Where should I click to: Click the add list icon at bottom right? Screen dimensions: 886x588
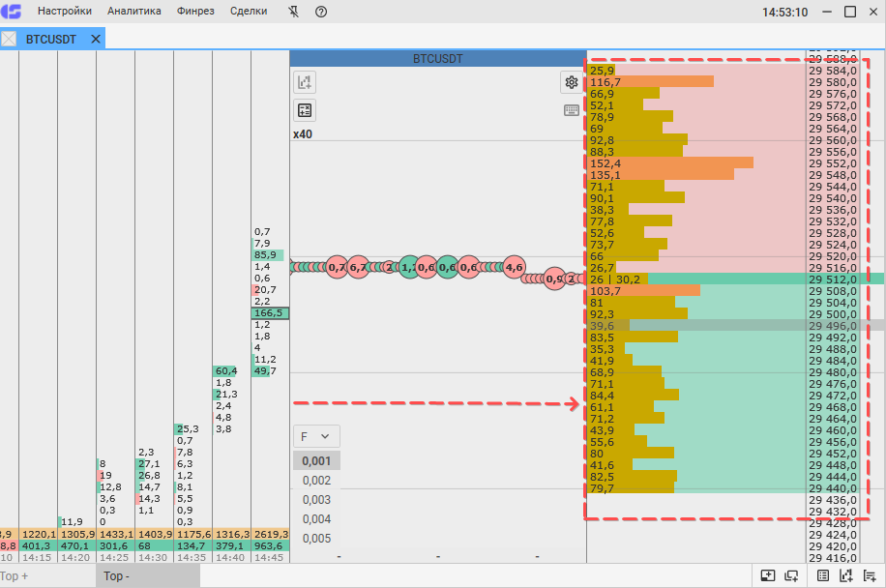click(x=870, y=575)
